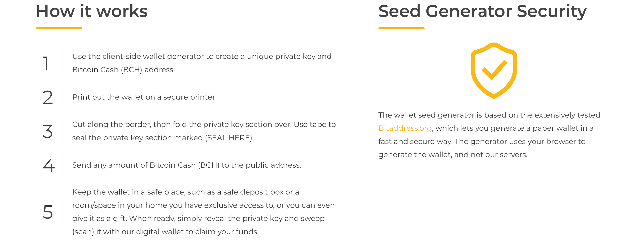
Task: Select the step number 3 numeral
Action: (x=47, y=131)
